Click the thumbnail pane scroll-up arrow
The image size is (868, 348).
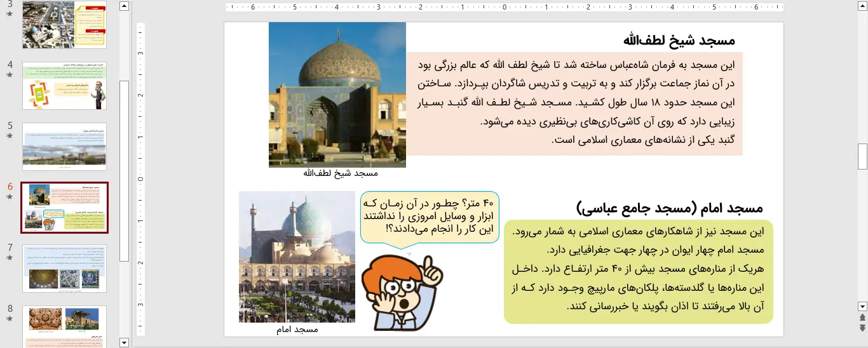(x=125, y=6)
